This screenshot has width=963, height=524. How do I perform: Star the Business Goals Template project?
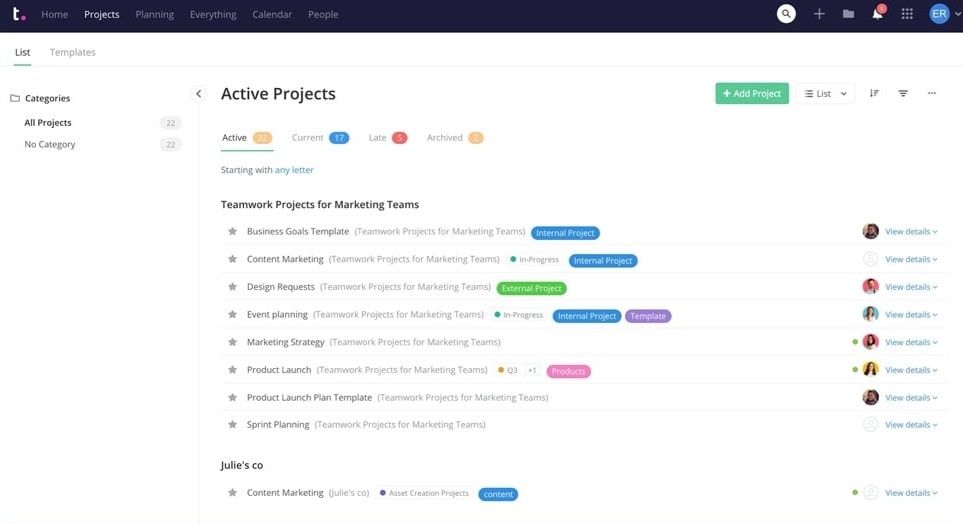232,231
